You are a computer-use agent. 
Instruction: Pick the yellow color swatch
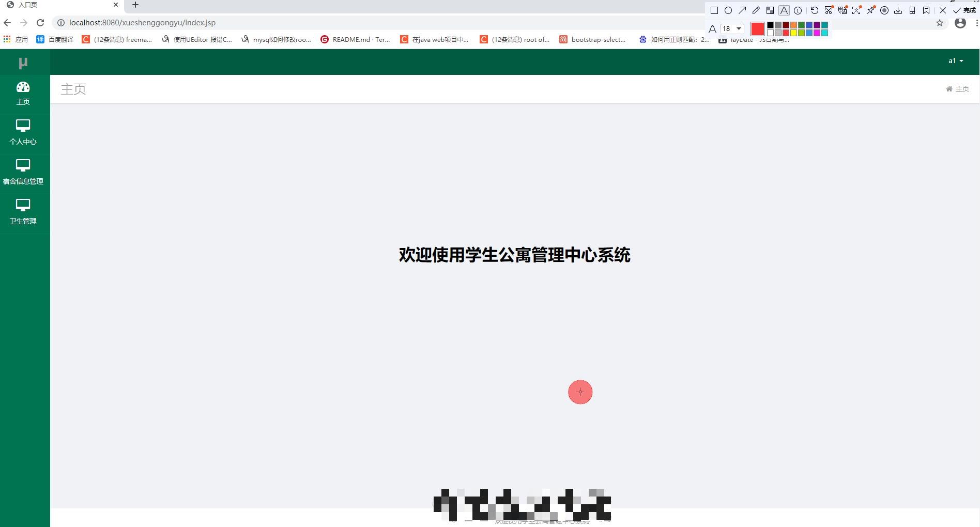[793, 33]
